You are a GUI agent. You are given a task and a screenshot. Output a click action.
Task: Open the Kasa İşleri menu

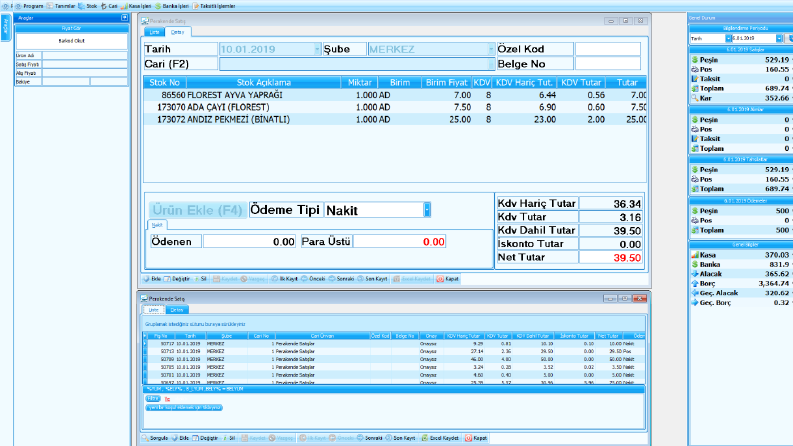click(136, 6)
